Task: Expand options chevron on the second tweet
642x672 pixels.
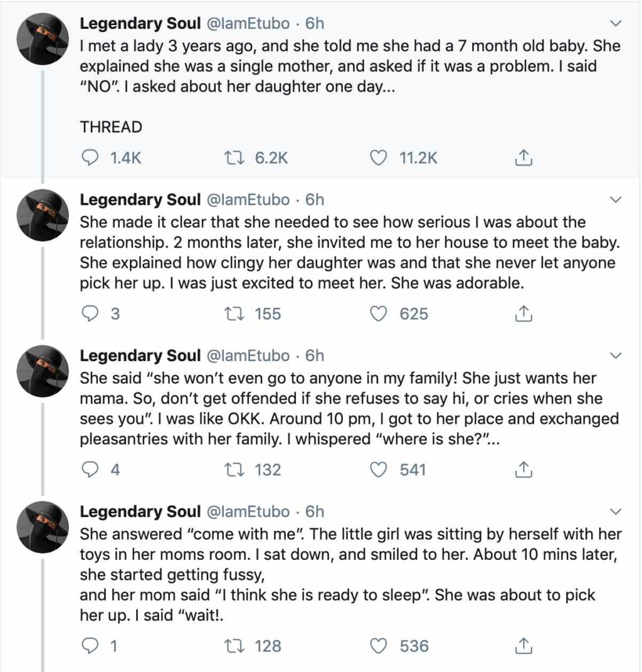Action: pyautogui.click(x=616, y=201)
